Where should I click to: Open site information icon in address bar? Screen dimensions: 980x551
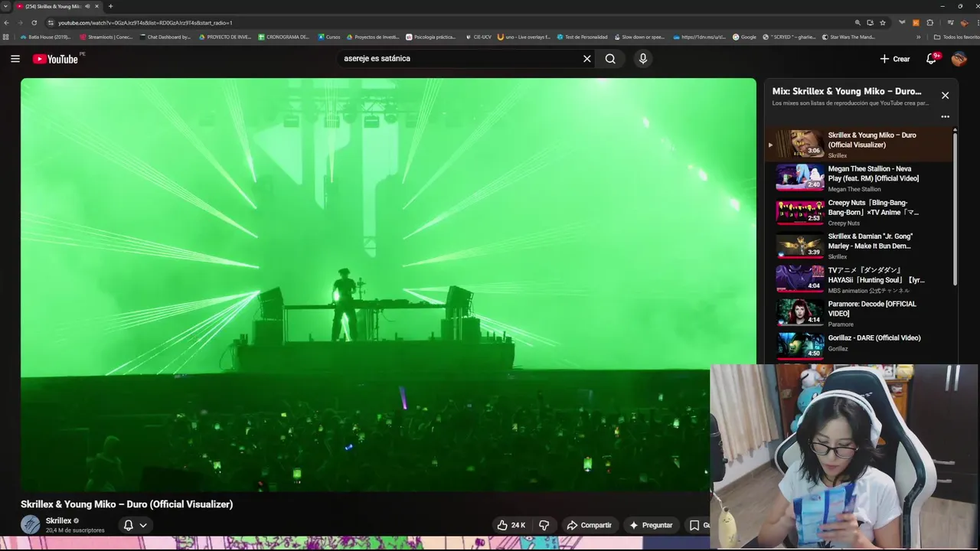click(51, 23)
